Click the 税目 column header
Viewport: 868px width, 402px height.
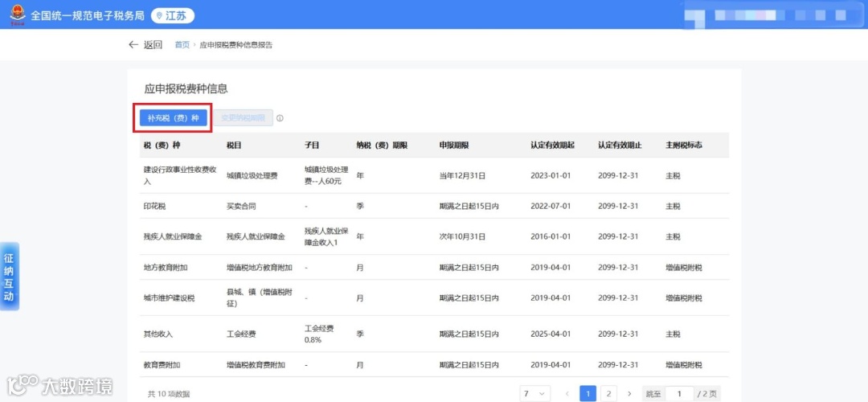[x=234, y=145]
